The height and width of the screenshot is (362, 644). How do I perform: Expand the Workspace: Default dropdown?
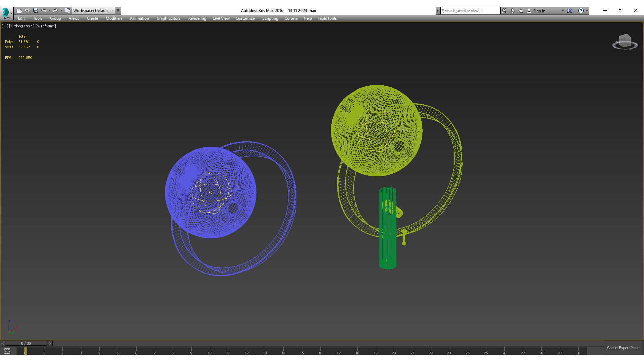(x=113, y=11)
